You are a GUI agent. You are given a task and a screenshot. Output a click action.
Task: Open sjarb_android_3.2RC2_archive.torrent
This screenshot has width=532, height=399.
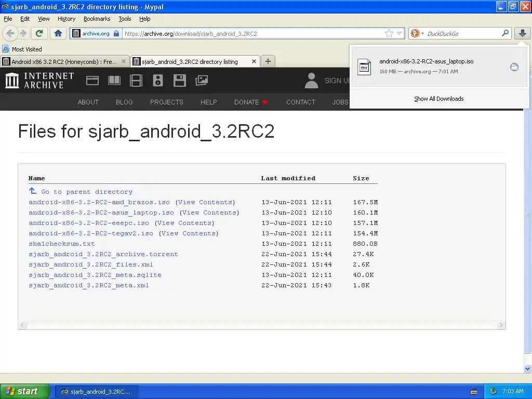pyautogui.click(x=103, y=254)
